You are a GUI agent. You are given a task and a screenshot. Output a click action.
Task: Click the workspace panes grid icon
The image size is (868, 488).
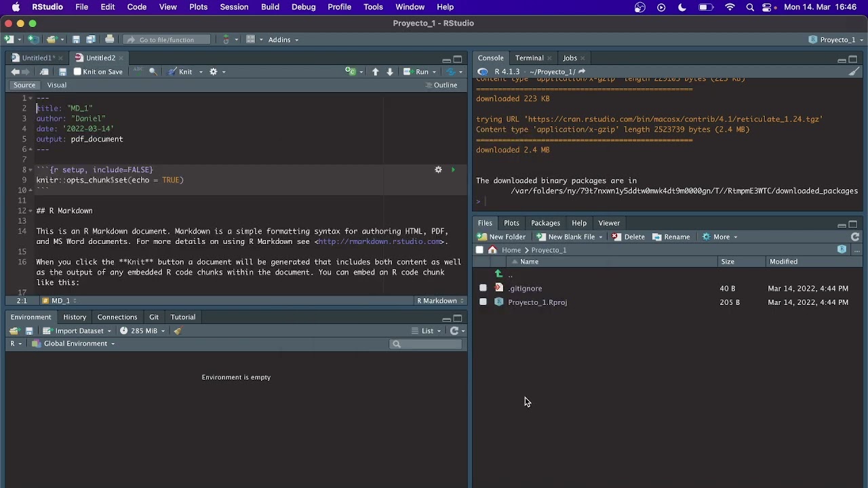pyautogui.click(x=250, y=39)
